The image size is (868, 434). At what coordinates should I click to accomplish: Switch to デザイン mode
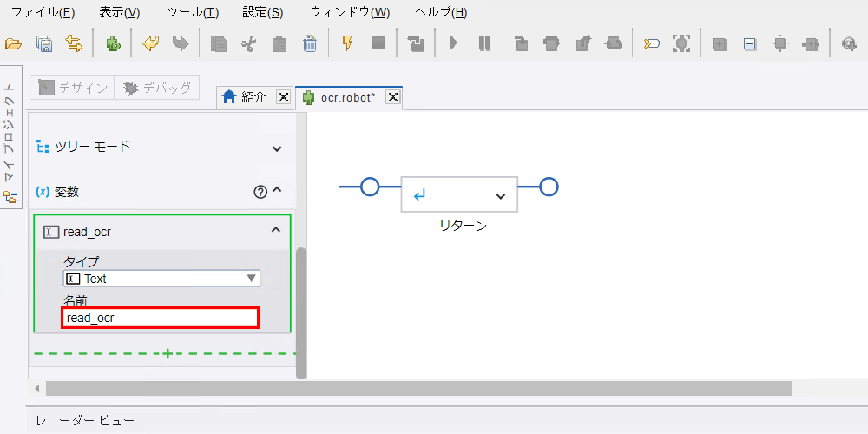coord(72,88)
